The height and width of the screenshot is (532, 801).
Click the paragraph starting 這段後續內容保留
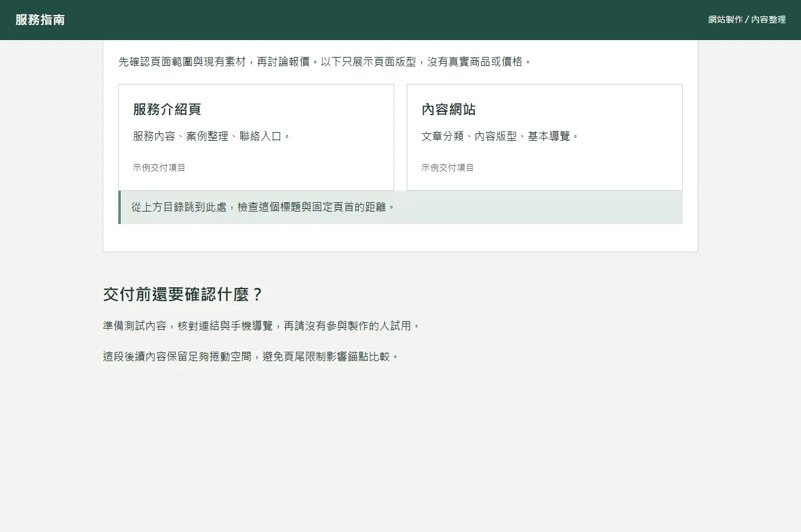click(x=252, y=357)
